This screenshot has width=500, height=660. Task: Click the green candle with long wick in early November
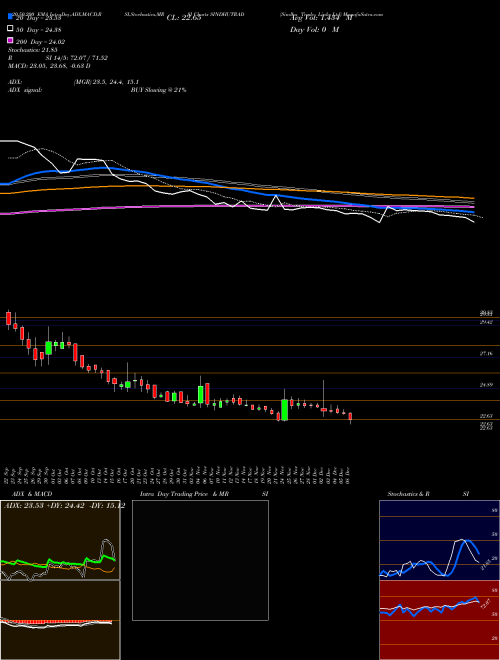[201, 394]
